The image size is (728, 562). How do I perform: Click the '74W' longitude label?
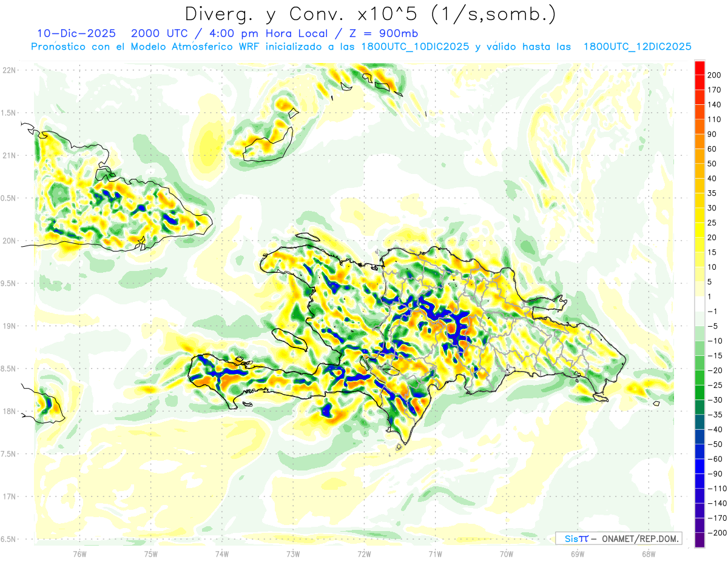[222, 554]
